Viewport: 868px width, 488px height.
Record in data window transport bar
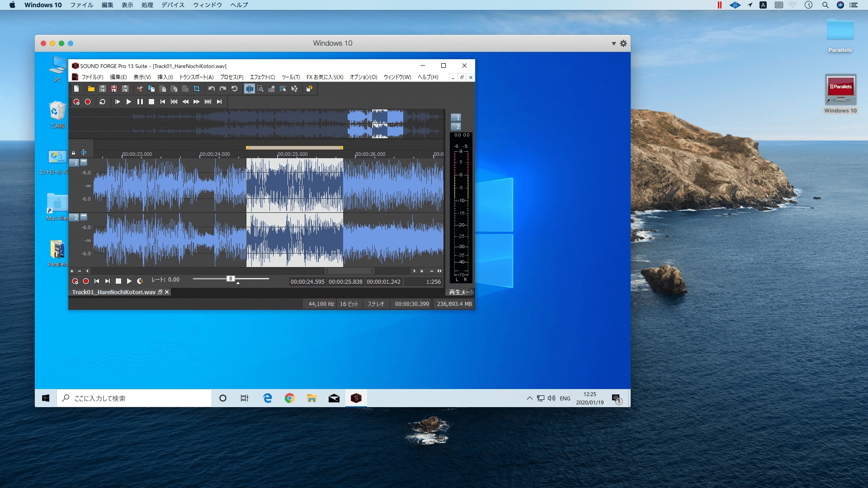[x=86, y=281]
